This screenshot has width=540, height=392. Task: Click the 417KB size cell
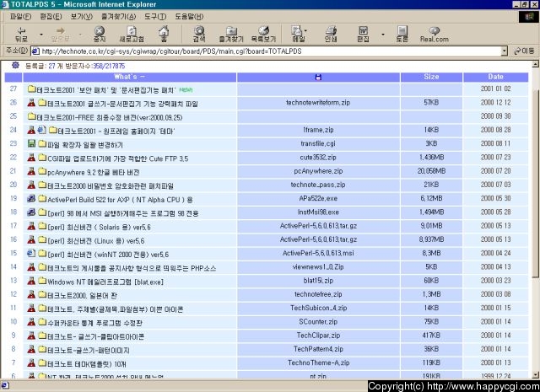(431, 336)
